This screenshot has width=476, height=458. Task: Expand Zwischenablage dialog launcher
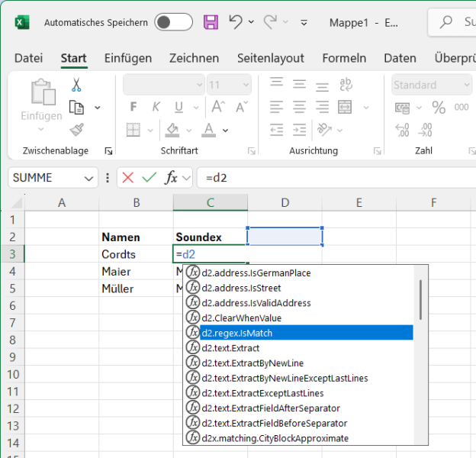coord(108,151)
